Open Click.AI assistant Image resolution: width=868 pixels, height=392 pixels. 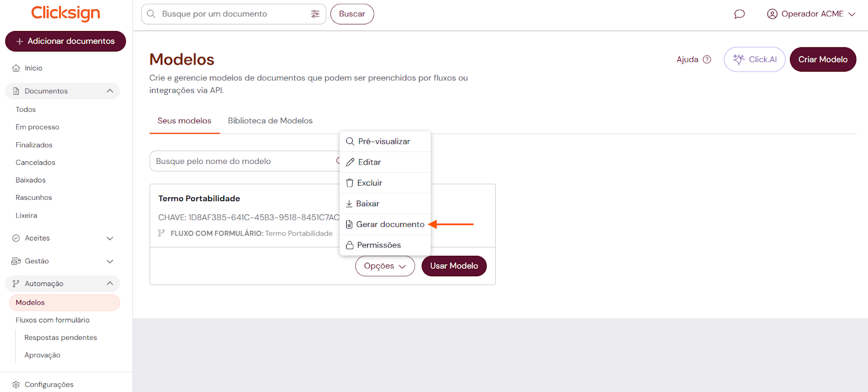754,60
